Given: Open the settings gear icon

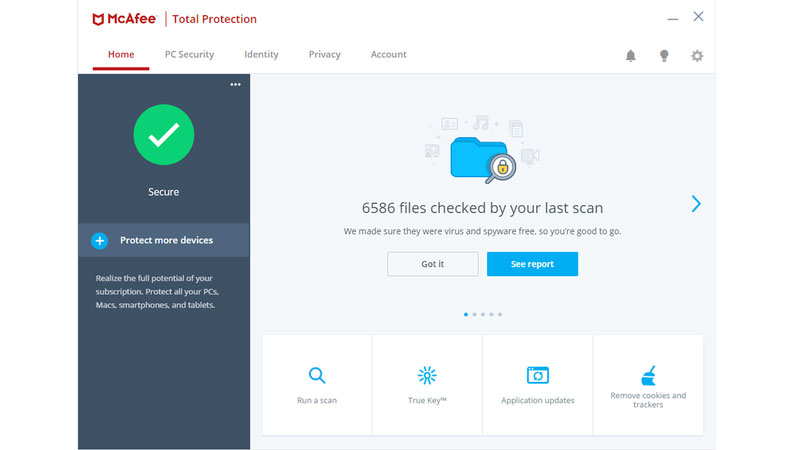Looking at the screenshot, I should click(x=697, y=56).
